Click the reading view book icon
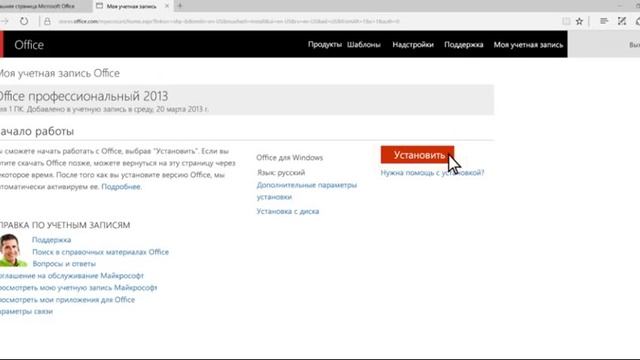Image resolution: width=640 pixels, height=360 pixels. point(566,21)
